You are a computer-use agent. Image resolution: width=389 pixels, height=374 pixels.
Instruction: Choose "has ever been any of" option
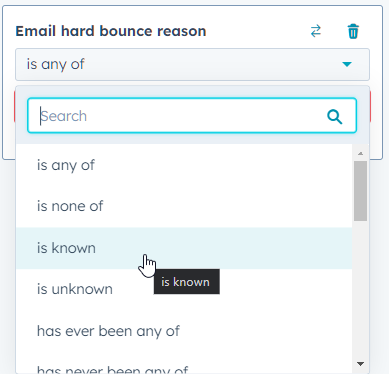click(x=184, y=331)
